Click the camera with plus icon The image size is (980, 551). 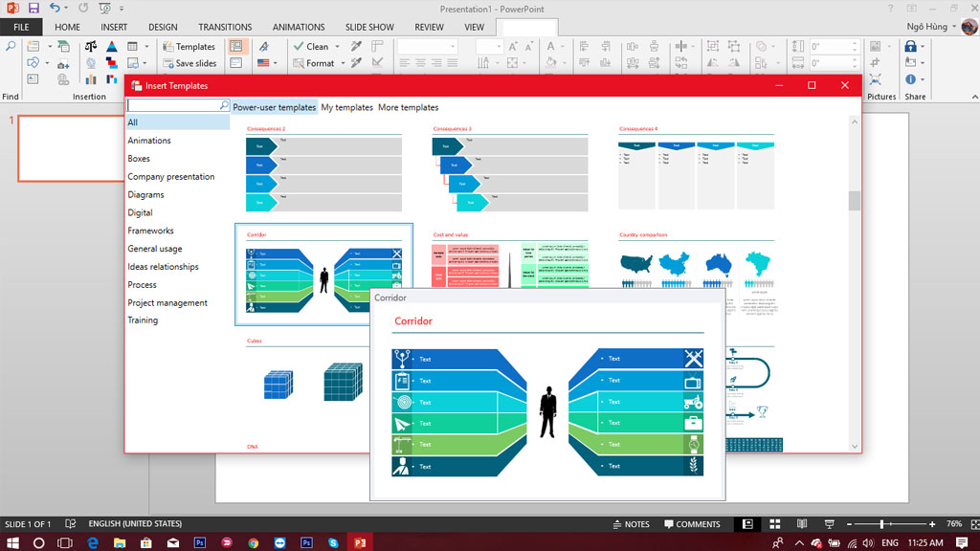[x=63, y=63]
